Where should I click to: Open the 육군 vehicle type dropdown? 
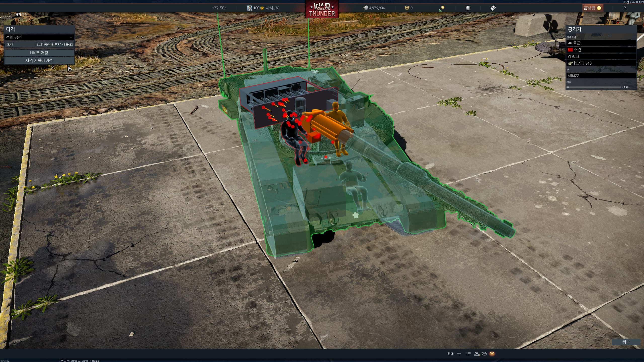[601, 43]
